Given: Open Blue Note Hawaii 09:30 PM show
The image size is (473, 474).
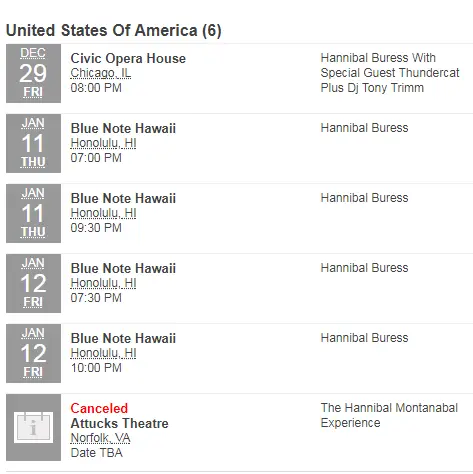Looking at the screenshot, I should 123,198.
